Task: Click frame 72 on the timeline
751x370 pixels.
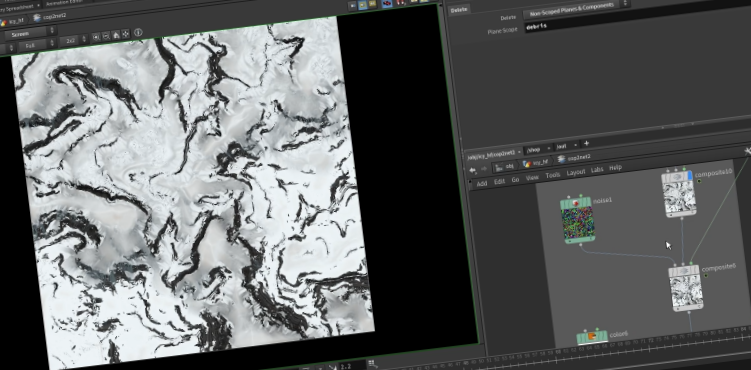Action: (651, 339)
